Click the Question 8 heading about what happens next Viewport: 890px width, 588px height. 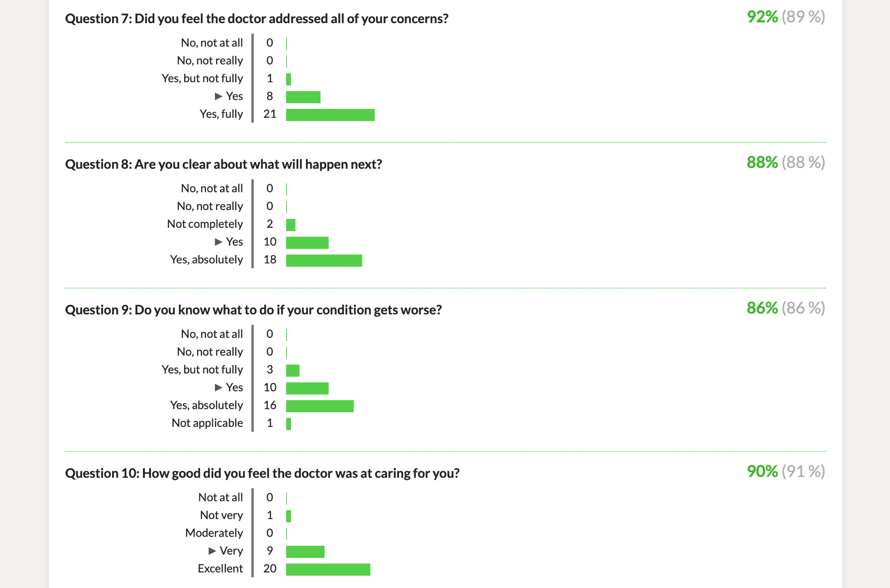(x=223, y=165)
